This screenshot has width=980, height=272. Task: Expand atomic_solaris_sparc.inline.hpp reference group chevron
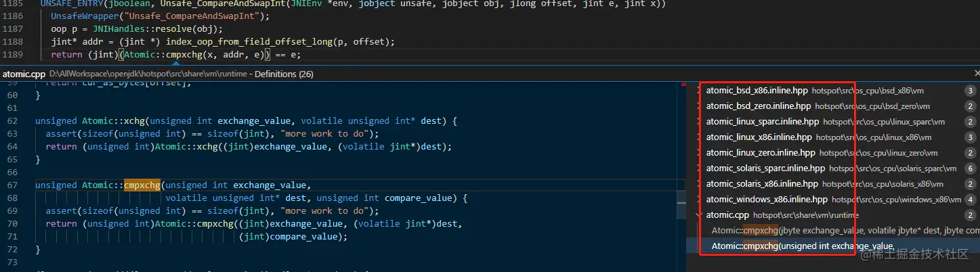coord(699,168)
